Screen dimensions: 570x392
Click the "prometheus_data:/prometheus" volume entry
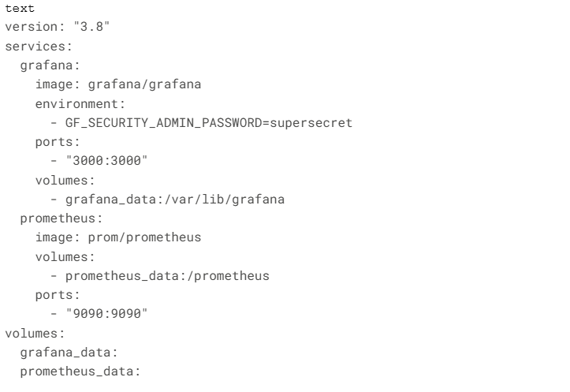pyautogui.click(x=167, y=276)
